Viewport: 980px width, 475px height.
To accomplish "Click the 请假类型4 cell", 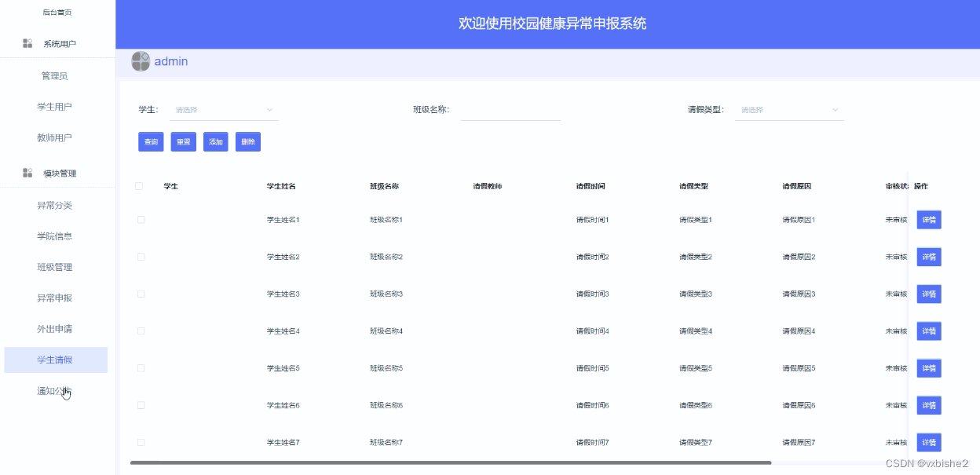I will 696,331.
